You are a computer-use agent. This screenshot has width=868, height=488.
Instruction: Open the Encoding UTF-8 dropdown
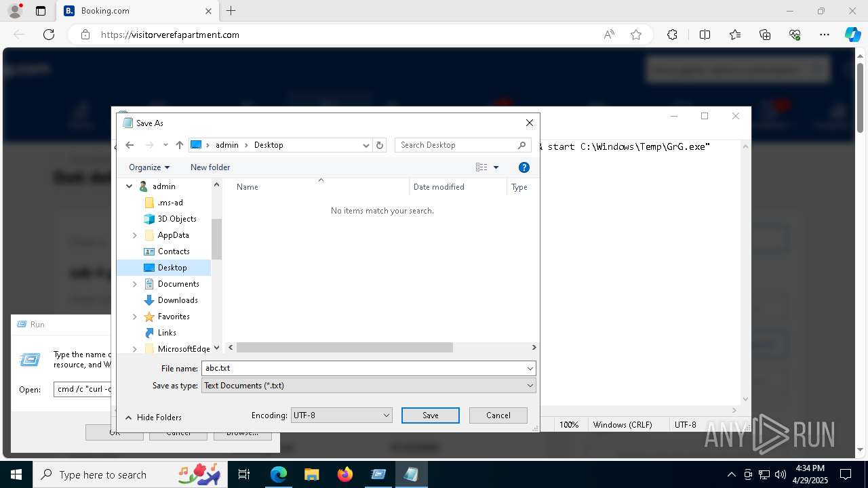click(342, 415)
